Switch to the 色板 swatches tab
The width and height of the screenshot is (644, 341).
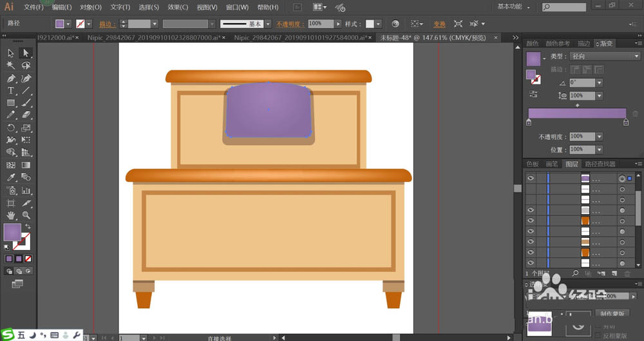[x=533, y=164]
